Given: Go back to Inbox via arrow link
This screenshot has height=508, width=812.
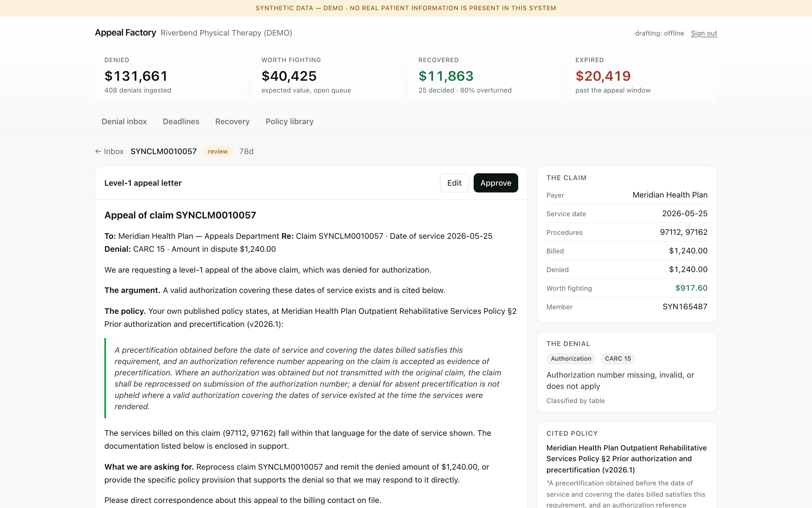Looking at the screenshot, I should click(109, 152).
